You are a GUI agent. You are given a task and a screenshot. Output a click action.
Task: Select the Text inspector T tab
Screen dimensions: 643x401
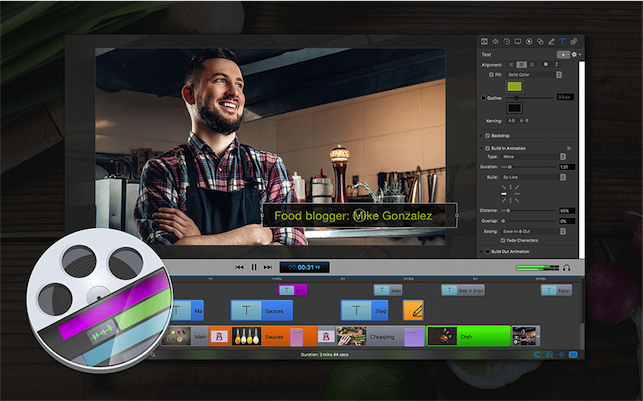(562, 41)
